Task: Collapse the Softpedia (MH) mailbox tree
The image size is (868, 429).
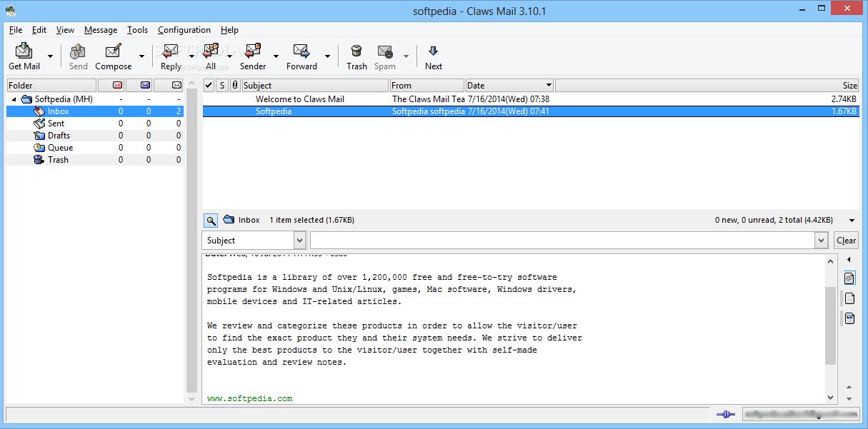Action: pyautogui.click(x=14, y=99)
